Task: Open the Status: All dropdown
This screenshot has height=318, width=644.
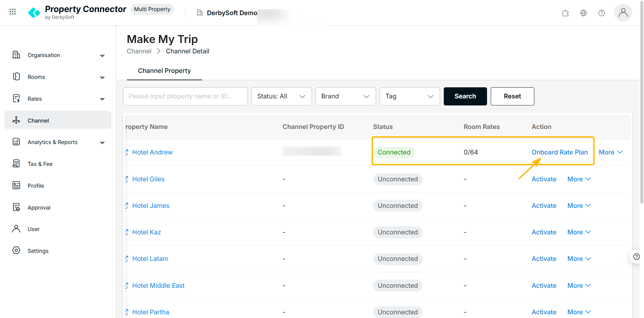Action: pos(281,96)
